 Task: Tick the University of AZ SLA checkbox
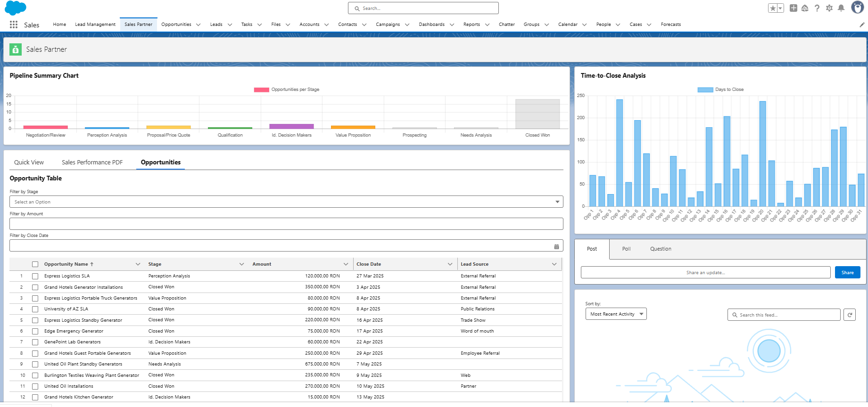(x=35, y=309)
